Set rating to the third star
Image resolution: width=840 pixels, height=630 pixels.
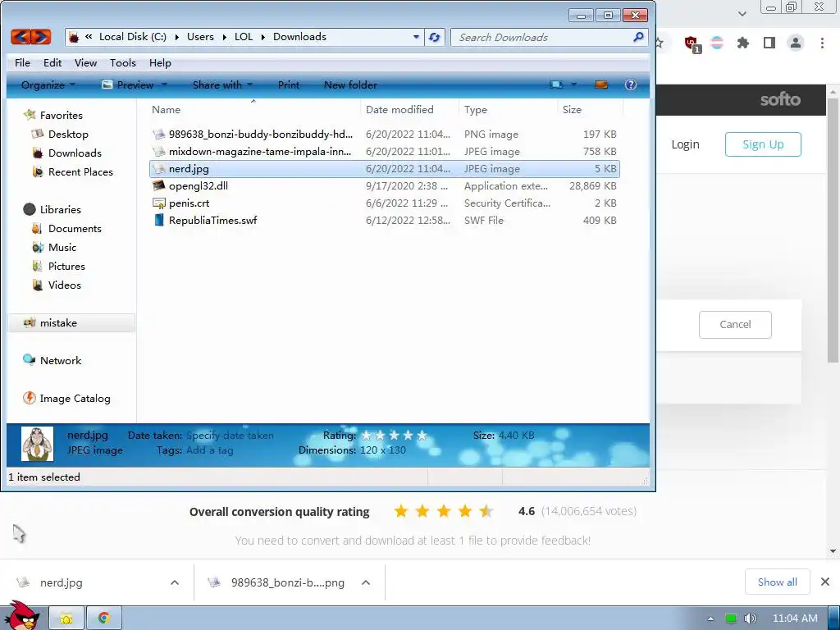click(394, 435)
